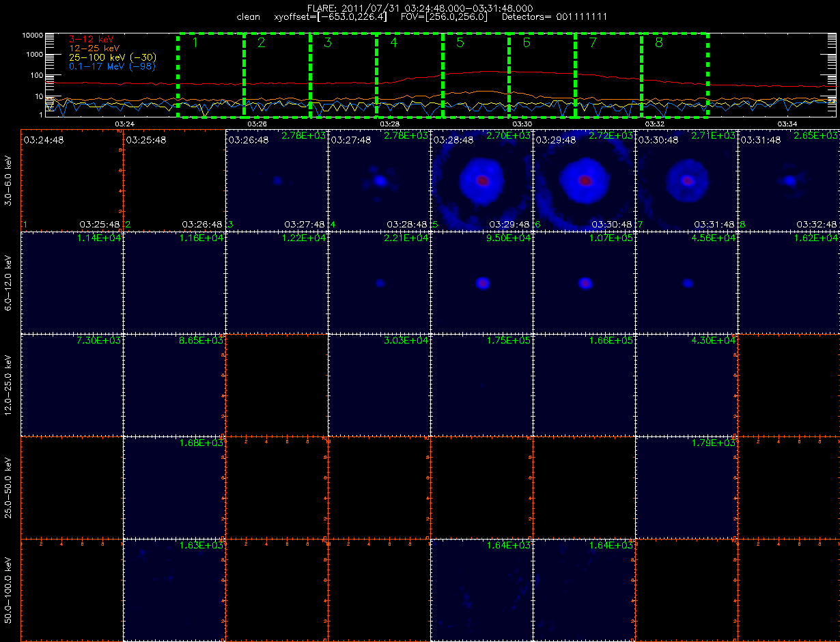840x642 pixels.
Task: Open the 12.0-25.0 keV image labeled 3.03E+04
Action: click(379, 385)
